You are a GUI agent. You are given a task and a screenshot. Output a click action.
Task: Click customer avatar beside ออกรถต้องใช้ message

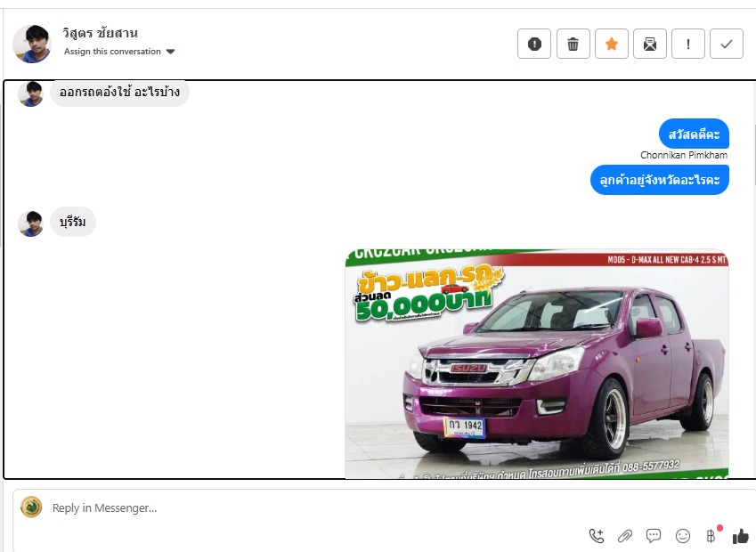[x=30, y=93]
